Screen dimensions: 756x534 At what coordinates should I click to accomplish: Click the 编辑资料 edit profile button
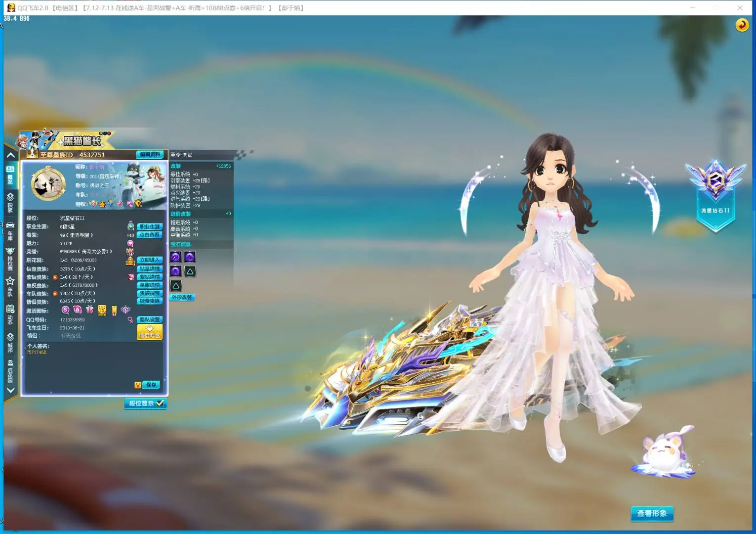tap(150, 155)
